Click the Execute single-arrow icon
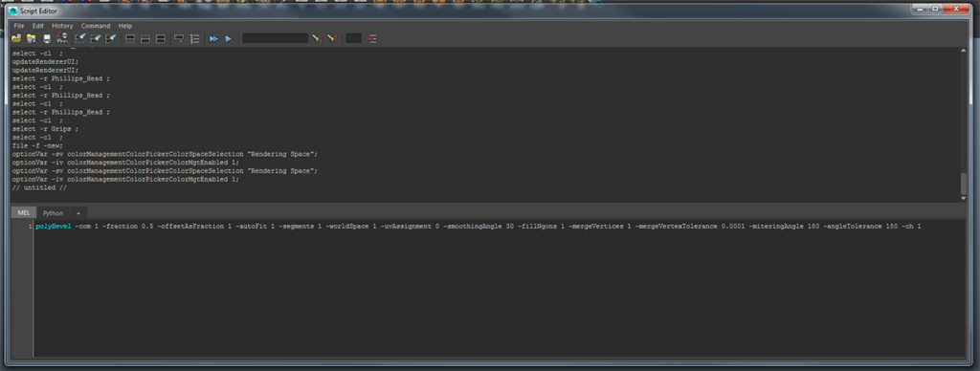980x371 pixels. point(229,38)
